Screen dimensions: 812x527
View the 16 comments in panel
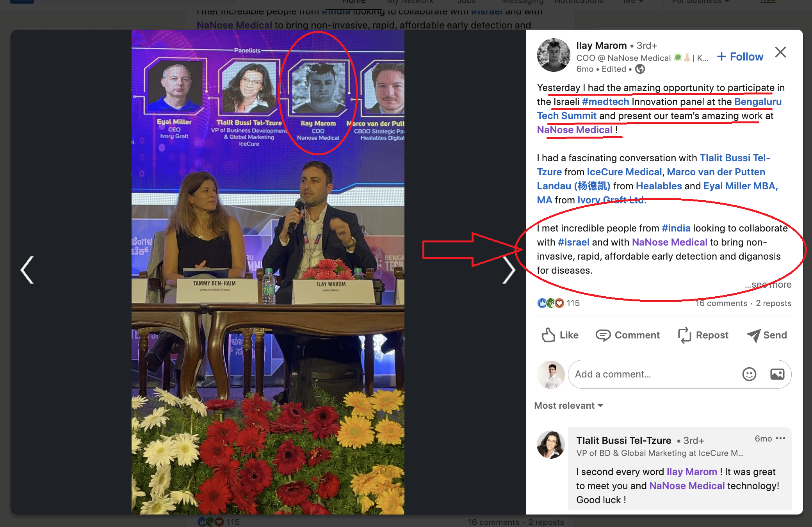[721, 303]
